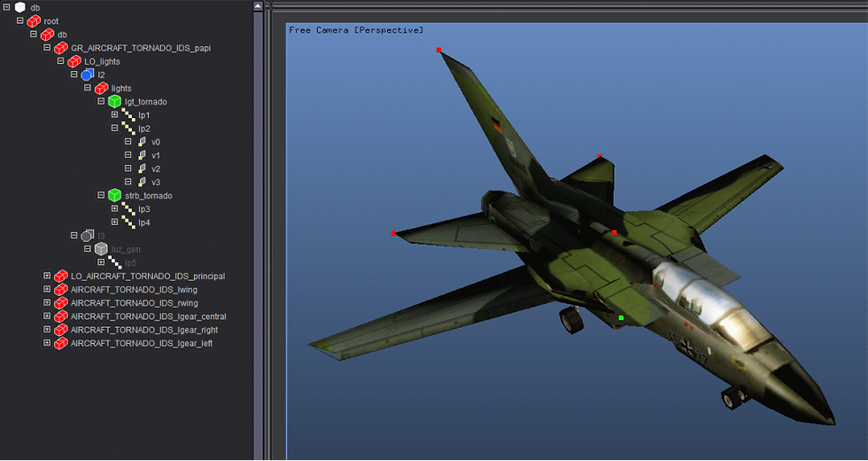Viewport: 868px width, 461px height.
Task: Click the red light point on right tailplane
Action: (x=600, y=156)
